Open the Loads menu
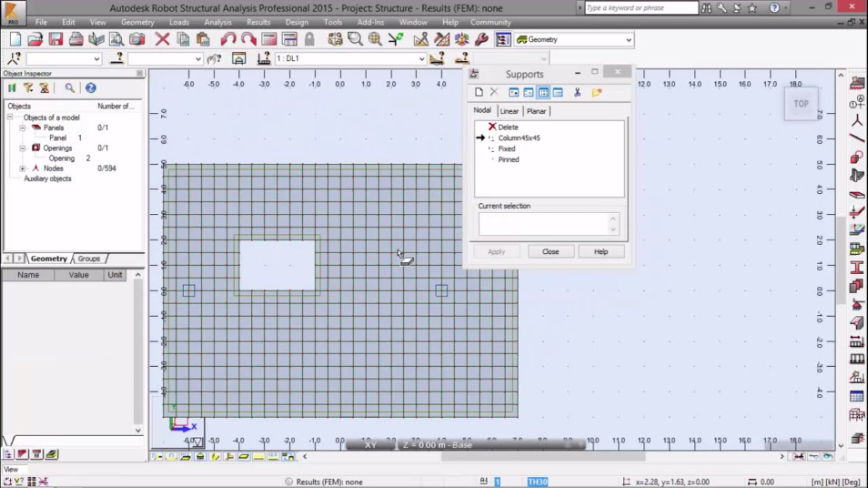The image size is (868, 488). tap(179, 22)
